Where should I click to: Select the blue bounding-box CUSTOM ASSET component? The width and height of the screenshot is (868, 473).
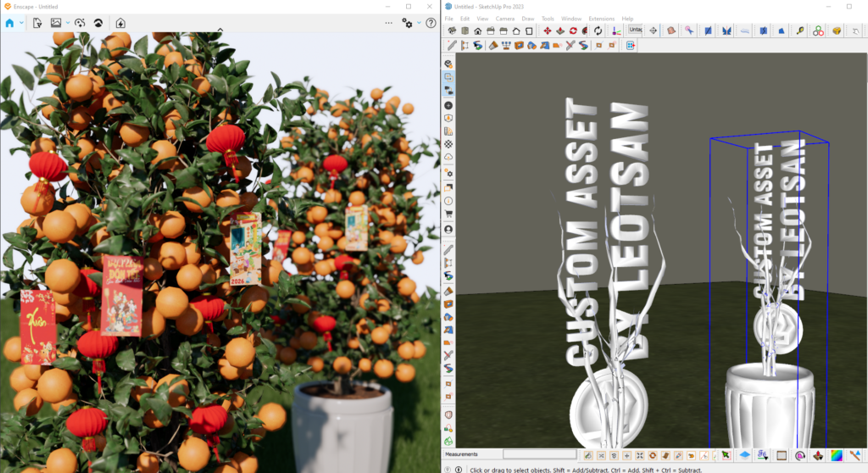pyautogui.click(x=771, y=288)
